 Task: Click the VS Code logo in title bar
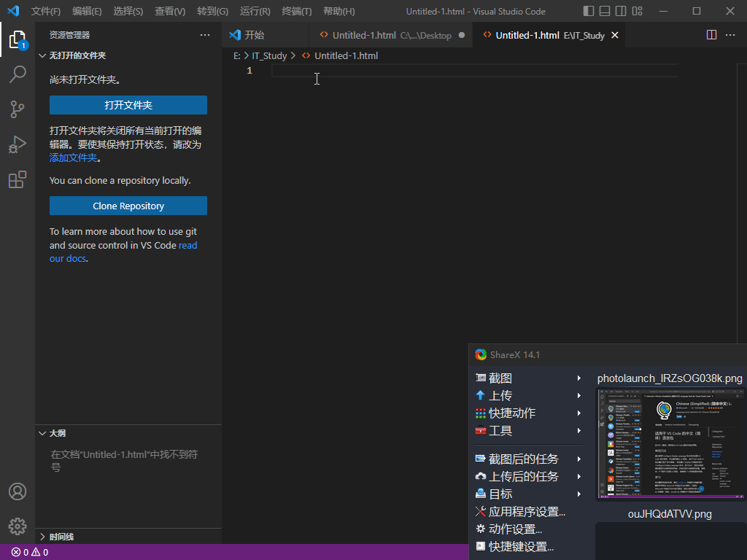coord(13,11)
